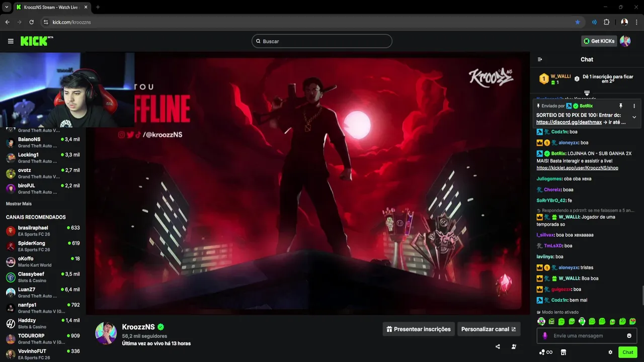Open the user profile avatar menu
The image size is (644, 362).
click(x=625, y=41)
